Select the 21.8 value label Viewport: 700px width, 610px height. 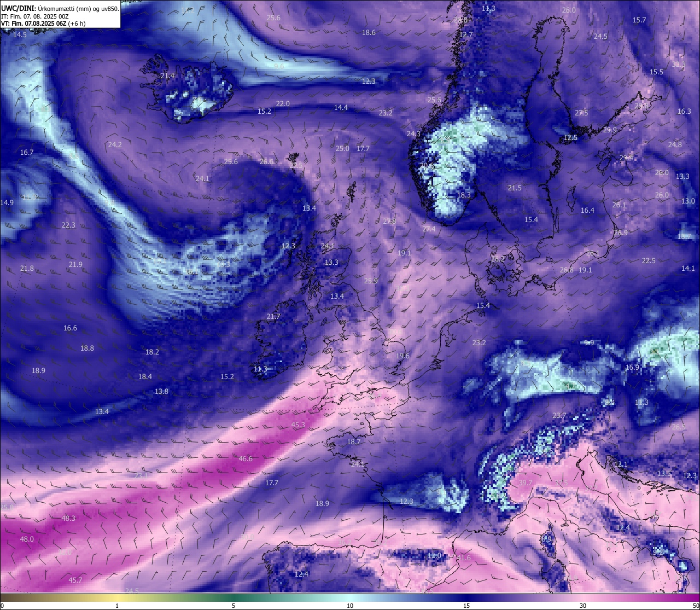(27, 268)
